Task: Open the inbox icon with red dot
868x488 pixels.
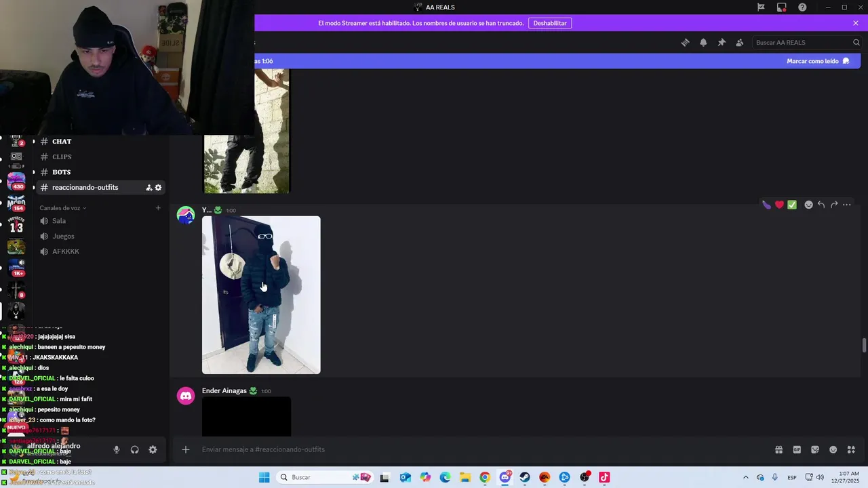Action: (x=782, y=7)
